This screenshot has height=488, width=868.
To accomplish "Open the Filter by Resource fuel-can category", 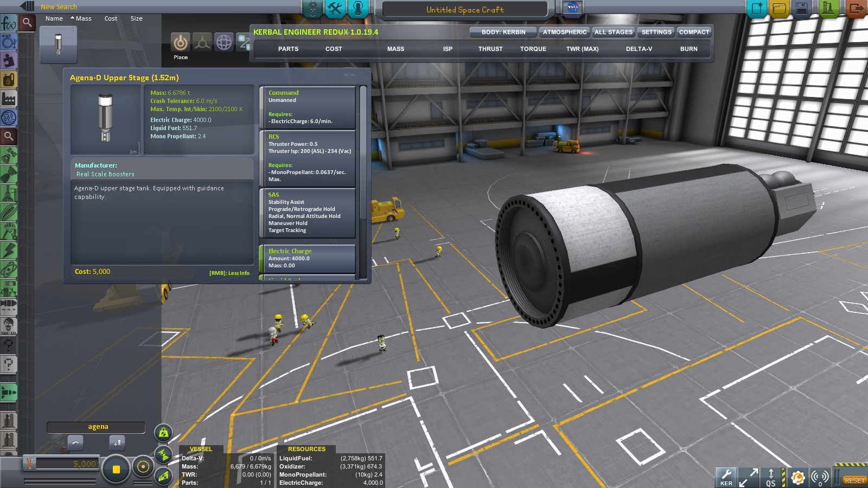I will click(x=9, y=80).
